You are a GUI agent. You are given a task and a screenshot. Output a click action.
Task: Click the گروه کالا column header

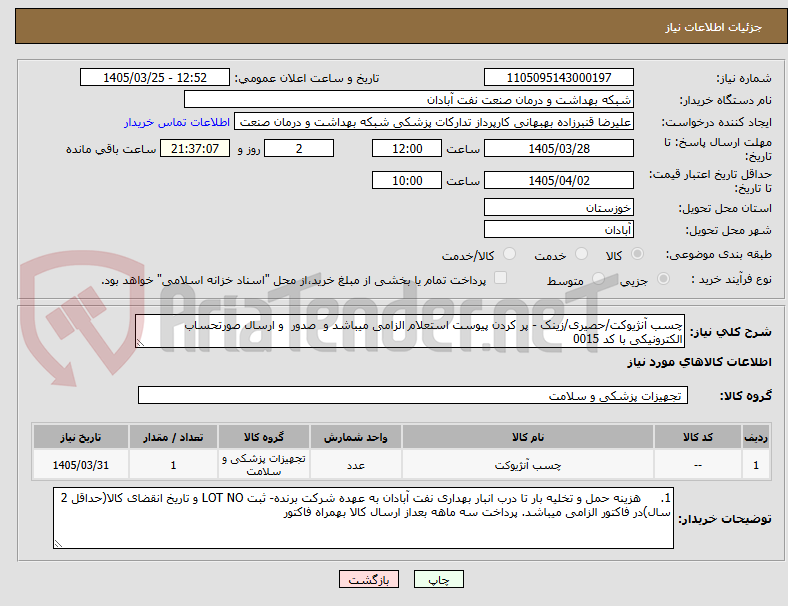[264, 437]
